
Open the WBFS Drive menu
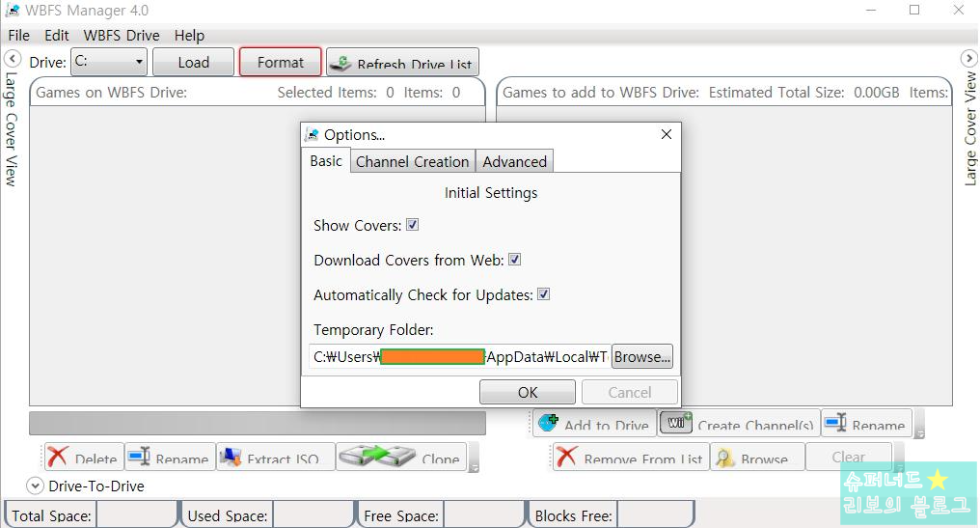coord(122,36)
